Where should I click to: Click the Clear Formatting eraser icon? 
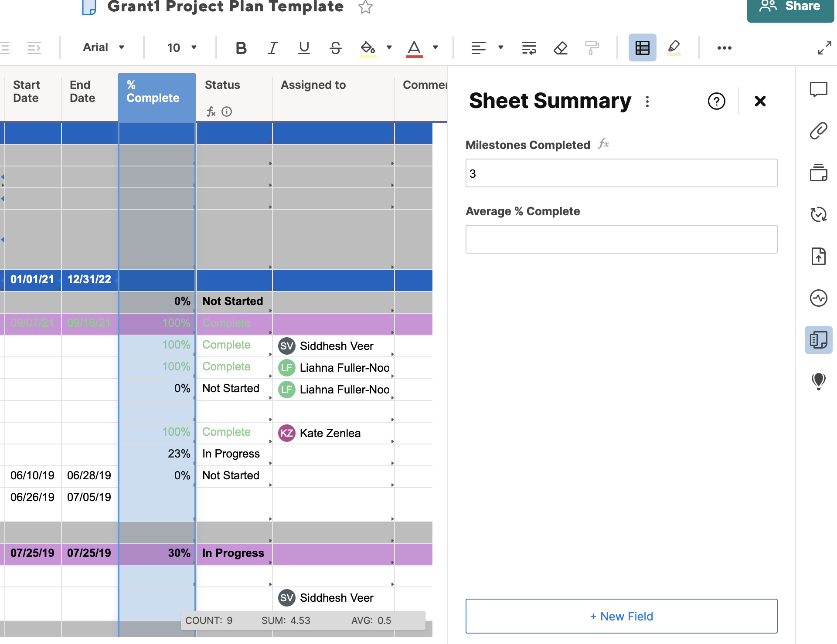(x=560, y=48)
